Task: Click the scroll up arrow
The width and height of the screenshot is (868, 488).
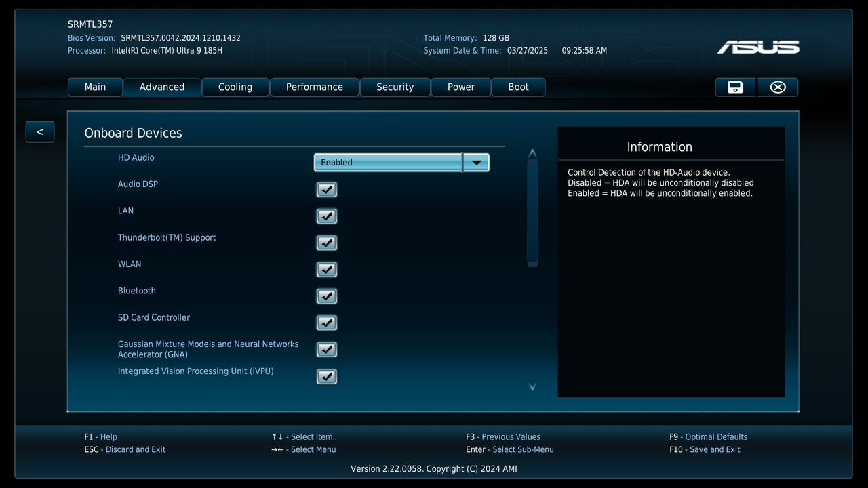Action: point(532,153)
